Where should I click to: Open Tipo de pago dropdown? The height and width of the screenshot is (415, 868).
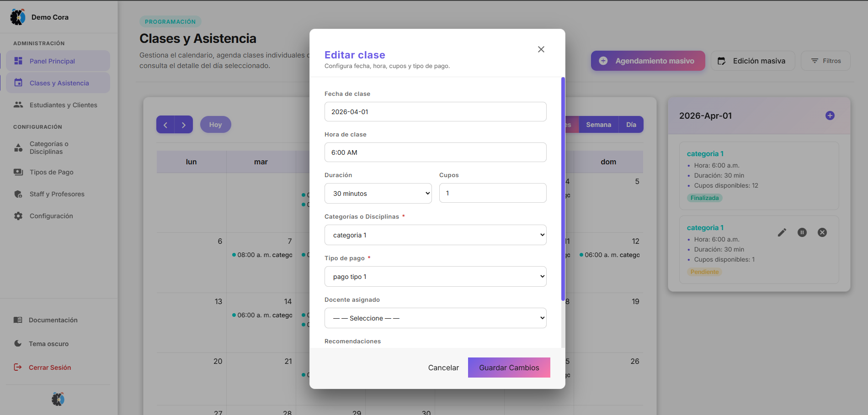point(435,277)
